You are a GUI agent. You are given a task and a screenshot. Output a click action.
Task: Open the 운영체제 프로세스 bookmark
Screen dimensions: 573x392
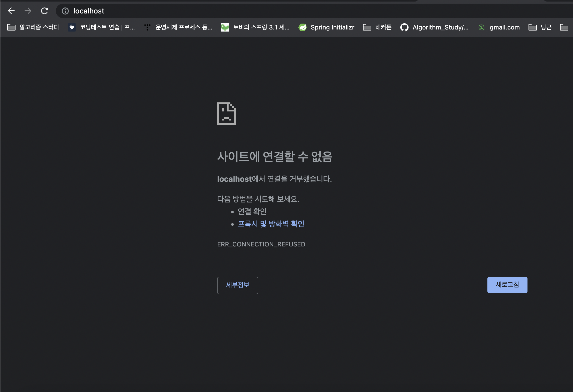coord(178,27)
